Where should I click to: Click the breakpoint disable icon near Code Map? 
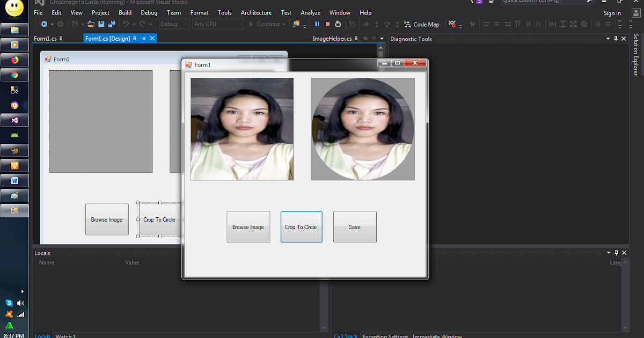(452, 24)
